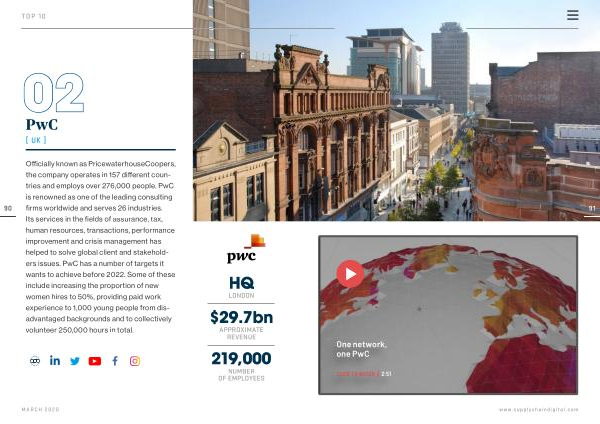Click the LinkedIn icon

pos(55,361)
